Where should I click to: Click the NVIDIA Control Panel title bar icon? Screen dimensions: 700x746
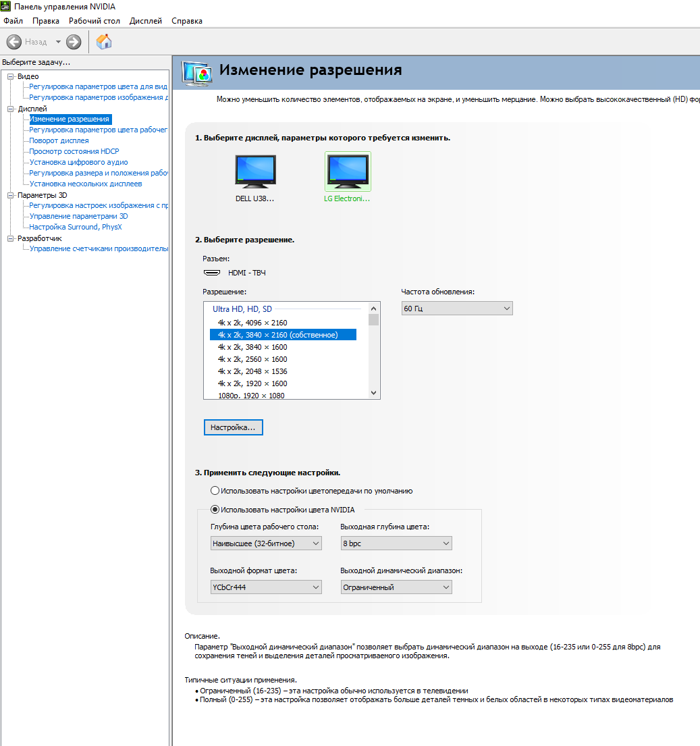click(6, 7)
